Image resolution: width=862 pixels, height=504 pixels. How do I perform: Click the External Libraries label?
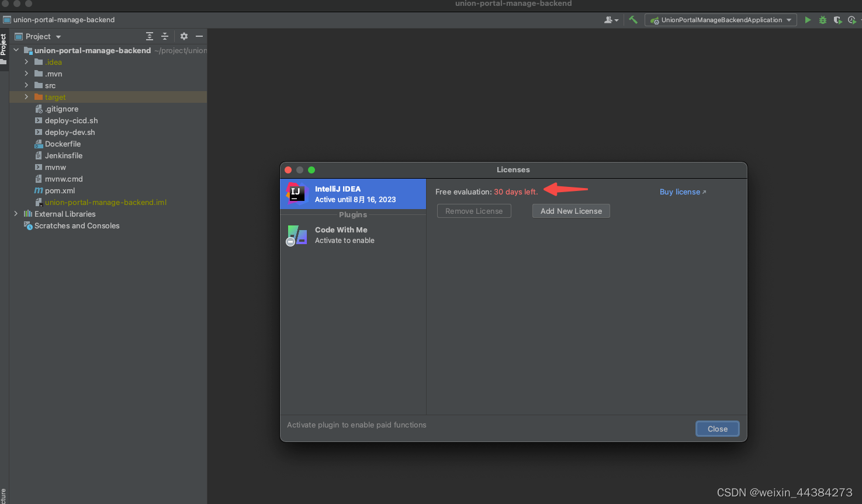(65, 214)
